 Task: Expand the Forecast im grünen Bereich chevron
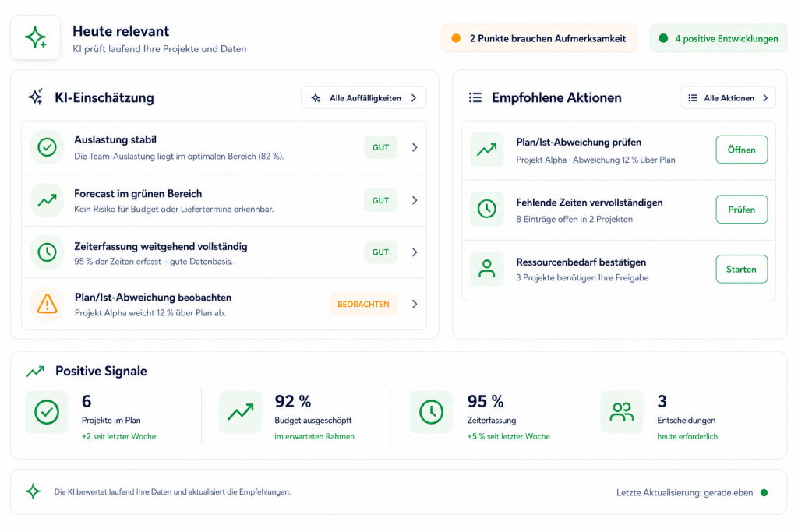click(x=415, y=200)
